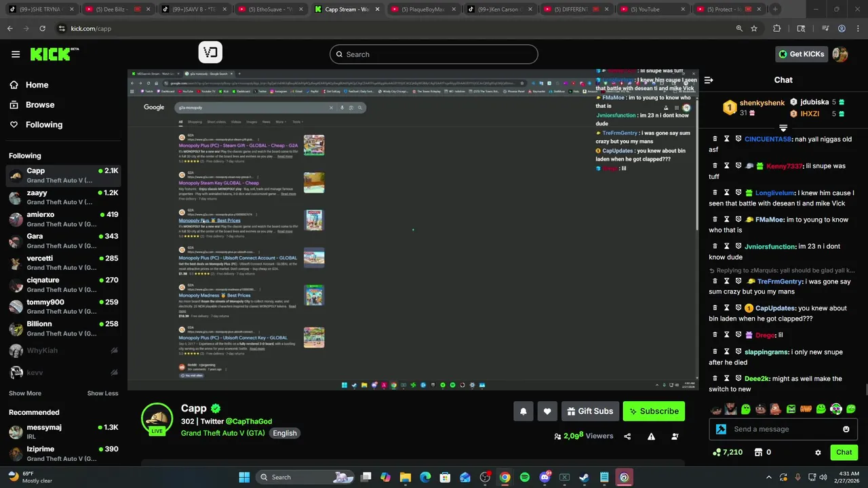
Task: Expand the gift leaderboard chevron
Action: click(x=783, y=127)
